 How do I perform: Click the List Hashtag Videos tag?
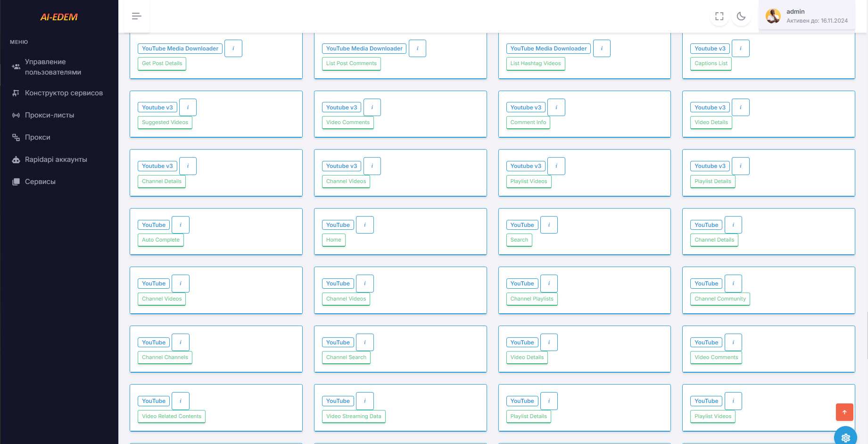(536, 64)
